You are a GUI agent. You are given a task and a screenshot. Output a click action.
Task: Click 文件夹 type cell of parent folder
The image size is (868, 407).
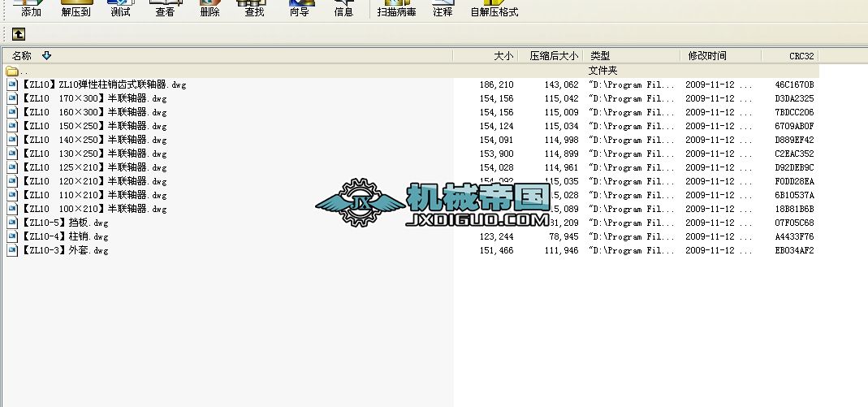(602, 71)
